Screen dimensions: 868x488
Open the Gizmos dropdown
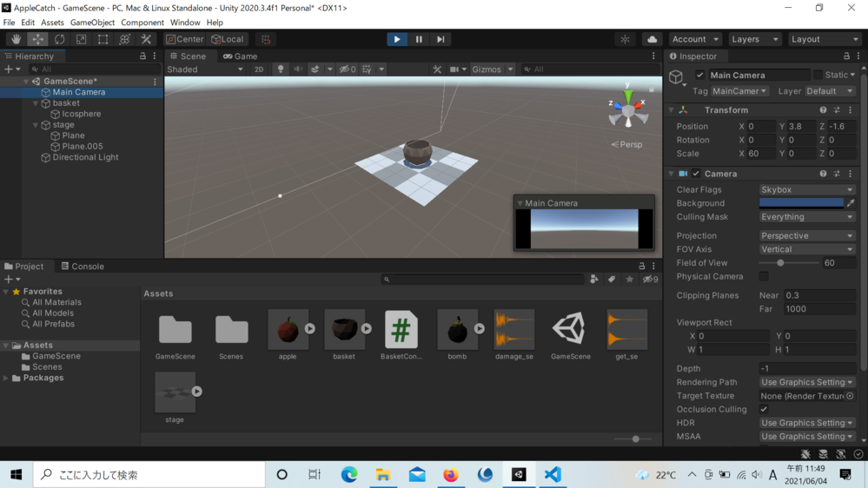(492, 69)
